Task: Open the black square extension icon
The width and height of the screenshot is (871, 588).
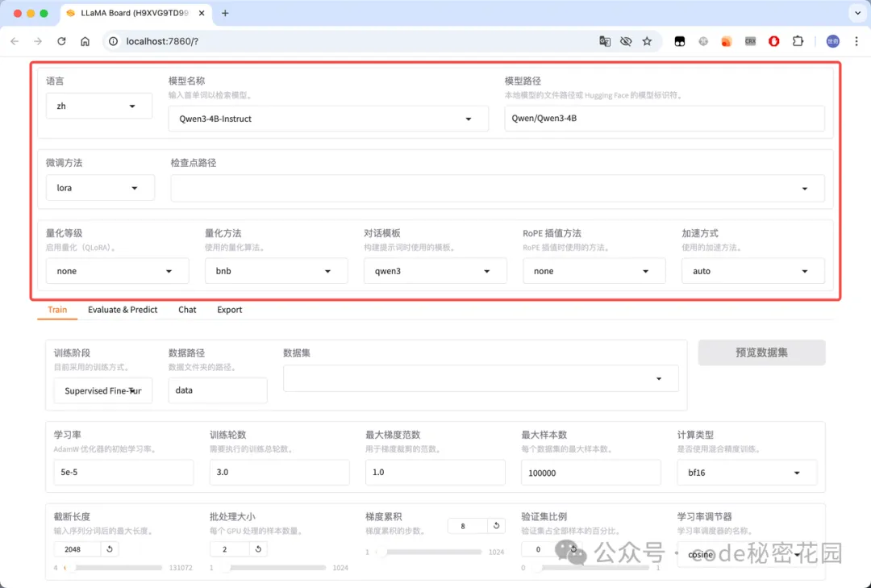Action: pyautogui.click(x=679, y=41)
